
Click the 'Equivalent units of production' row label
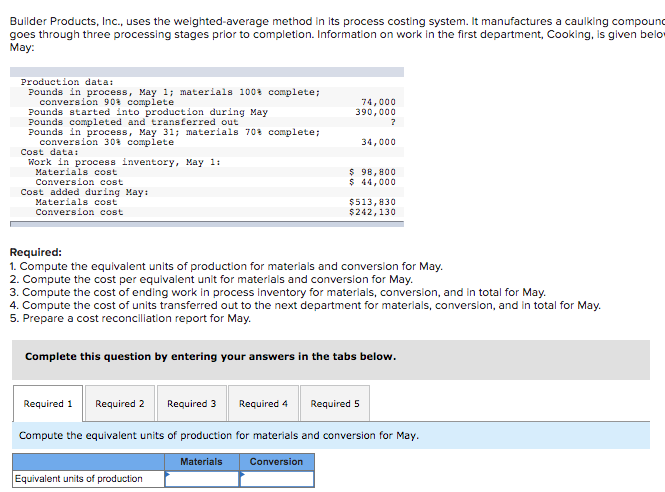coord(79,479)
